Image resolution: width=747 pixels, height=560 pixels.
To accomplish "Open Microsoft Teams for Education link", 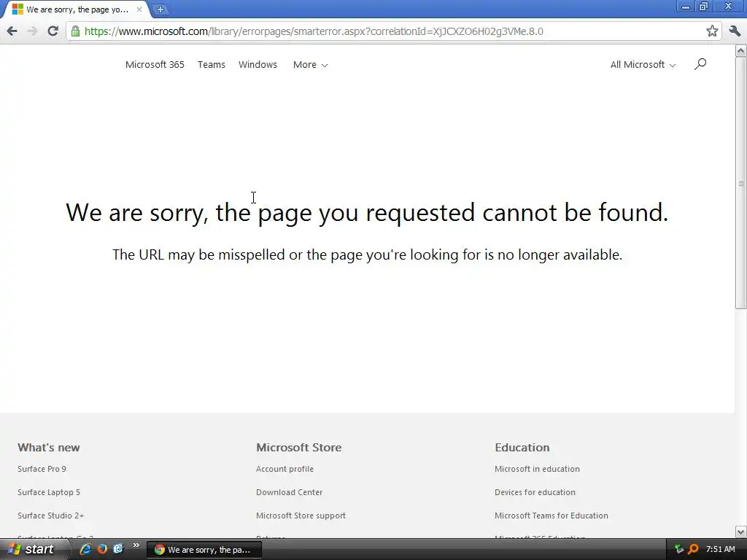I will click(551, 516).
